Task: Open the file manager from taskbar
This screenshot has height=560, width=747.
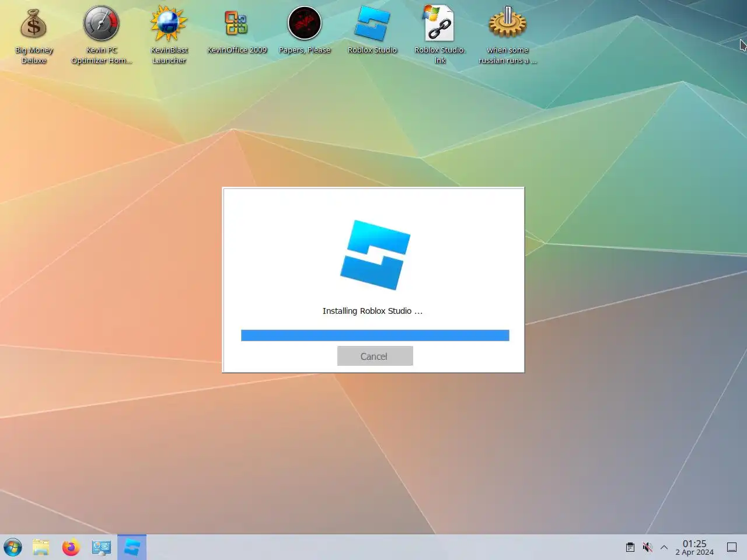Action: [x=41, y=547]
